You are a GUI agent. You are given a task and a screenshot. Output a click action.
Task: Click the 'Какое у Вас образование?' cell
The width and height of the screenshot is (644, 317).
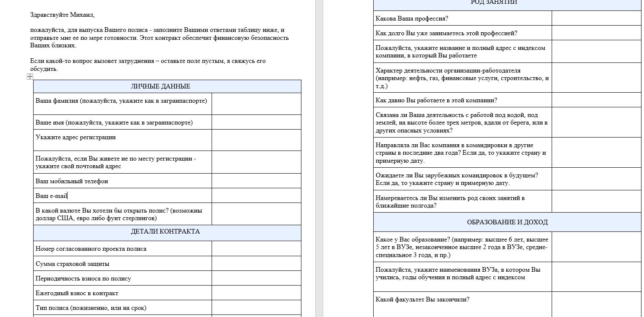[x=463, y=247]
